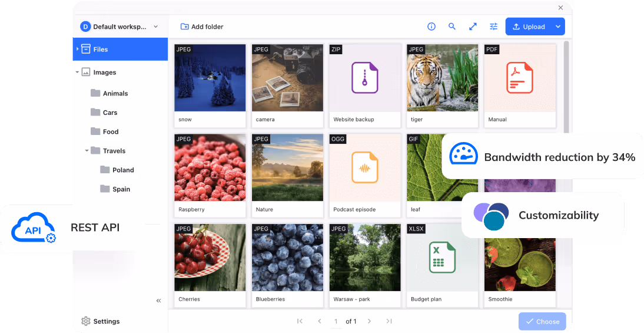Viewport: 644px width, 333px height.
Task: Go to previous page arrow
Action: pyautogui.click(x=320, y=321)
